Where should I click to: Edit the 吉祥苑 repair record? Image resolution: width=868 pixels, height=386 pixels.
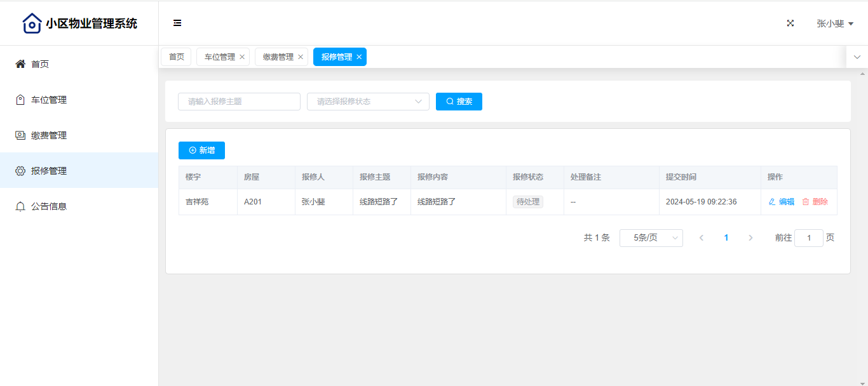(x=782, y=202)
